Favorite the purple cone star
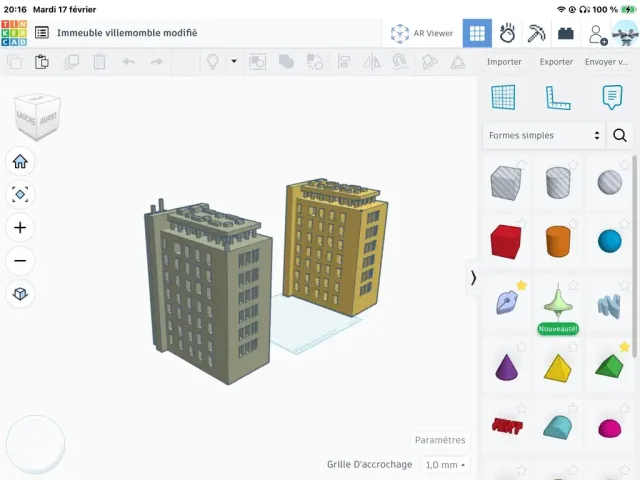The image size is (640, 480). pyautogui.click(x=521, y=347)
